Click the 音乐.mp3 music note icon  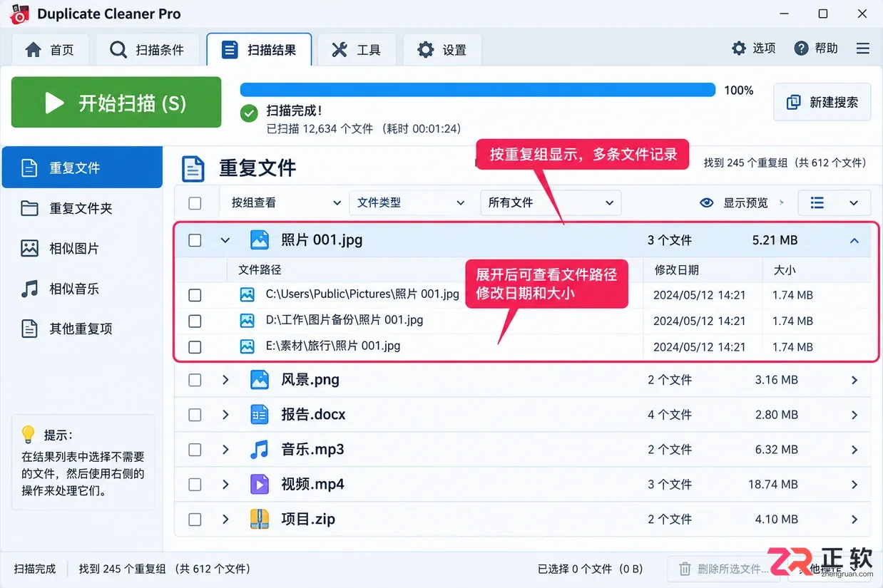pyautogui.click(x=260, y=449)
